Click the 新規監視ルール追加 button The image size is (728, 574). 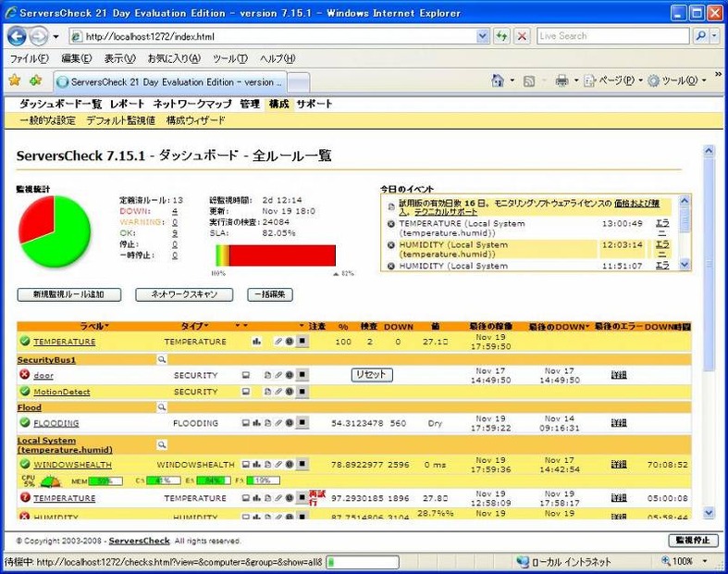[x=69, y=294]
